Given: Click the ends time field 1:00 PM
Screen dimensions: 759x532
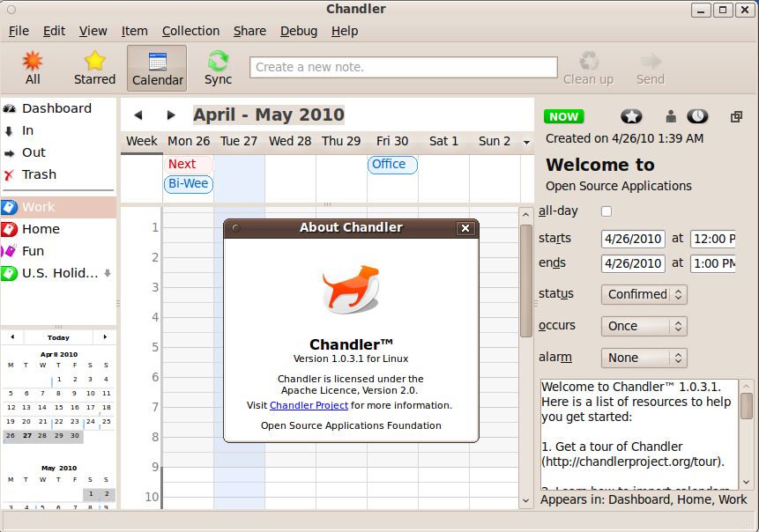Looking at the screenshot, I should (x=713, y=263).
